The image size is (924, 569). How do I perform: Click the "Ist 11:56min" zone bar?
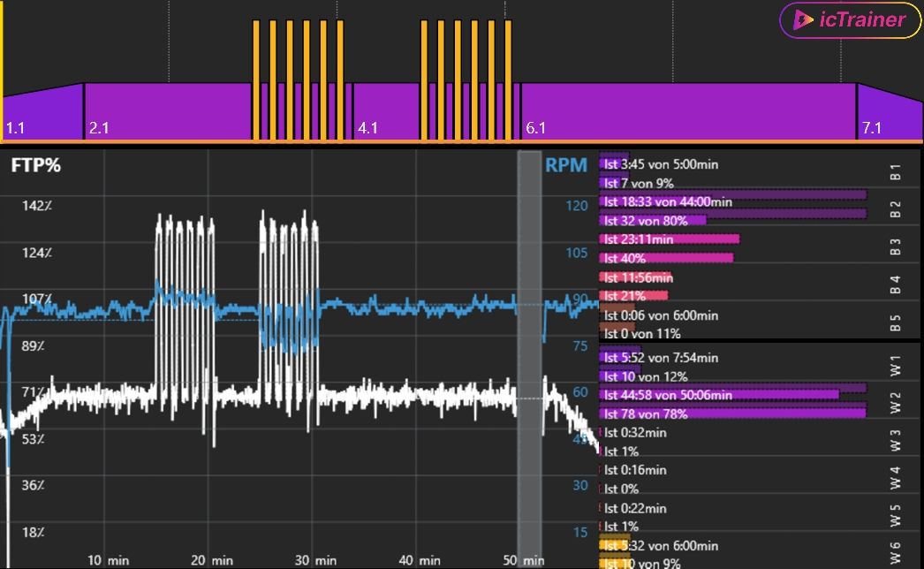tap(638, 277)
